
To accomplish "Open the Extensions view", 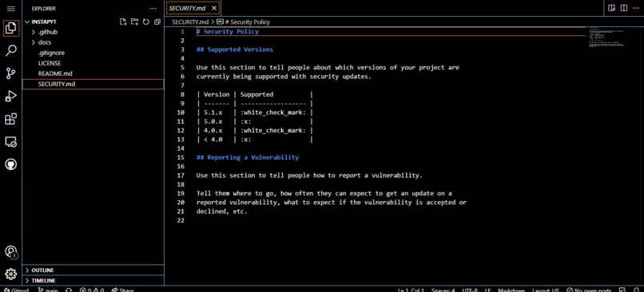I will [x=10, y=120].
